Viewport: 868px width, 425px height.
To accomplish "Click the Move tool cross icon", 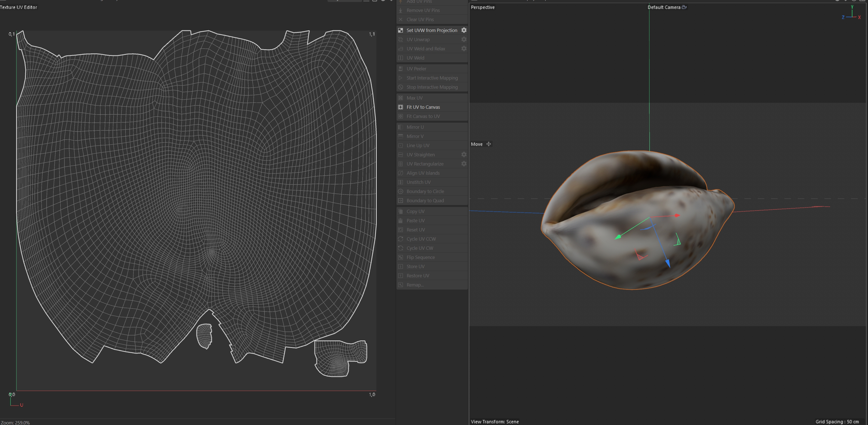I will (488, 144).
